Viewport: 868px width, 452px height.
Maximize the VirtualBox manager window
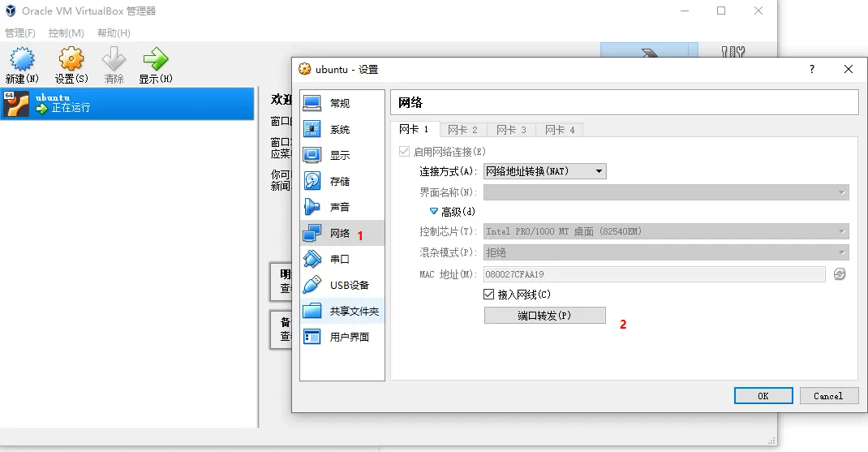click(721, 11)
